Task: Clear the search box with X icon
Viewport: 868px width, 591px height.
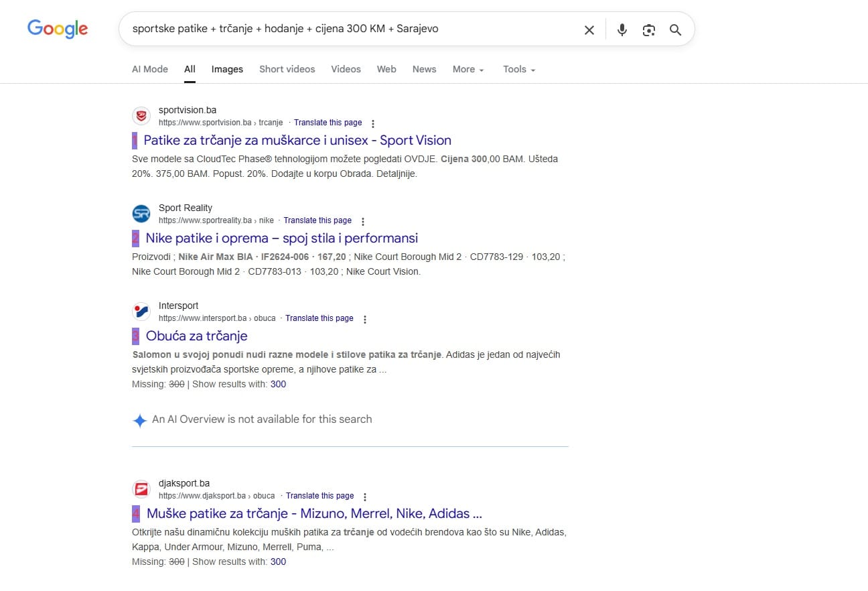Action: [x=589, y=29]
